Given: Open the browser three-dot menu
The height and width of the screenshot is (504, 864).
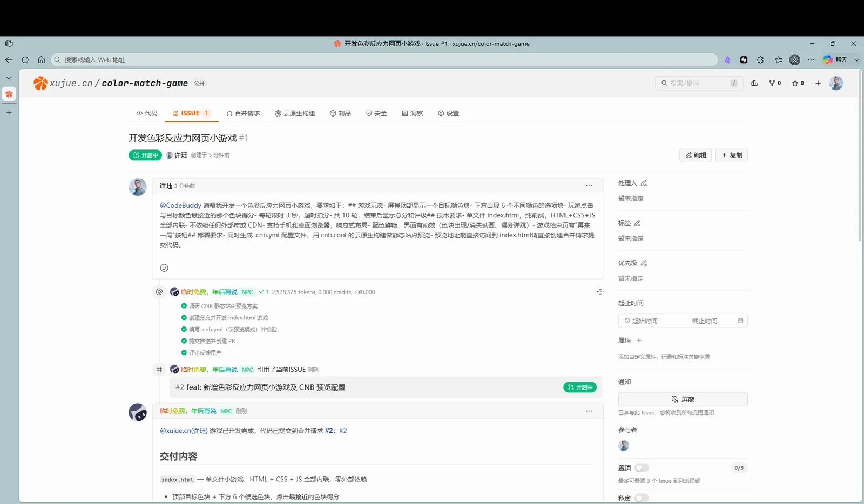Looking at the screenshot, I should click(x=811, y=60).
